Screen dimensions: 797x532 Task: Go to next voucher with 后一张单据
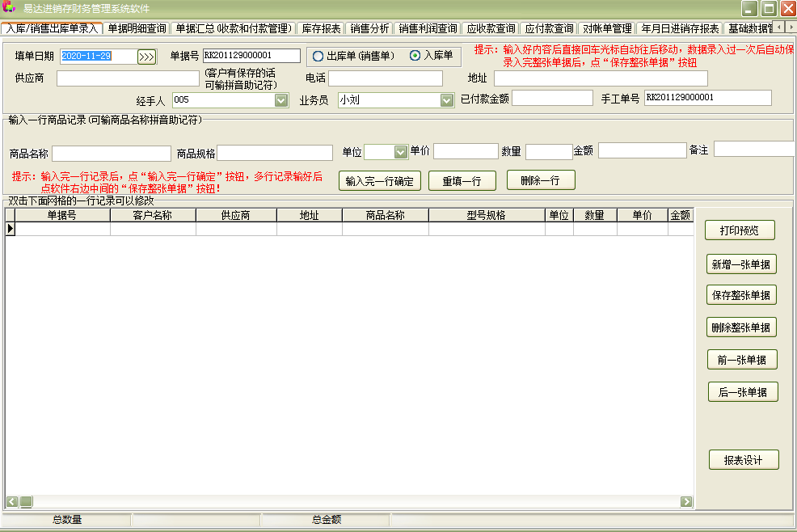(x=743, y=391)
